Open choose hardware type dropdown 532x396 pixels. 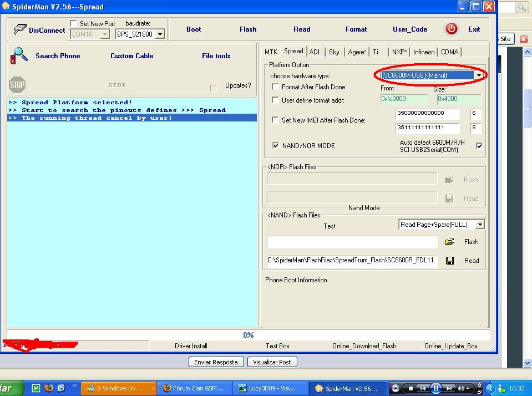pyautogui.click(x=479, y=75)
